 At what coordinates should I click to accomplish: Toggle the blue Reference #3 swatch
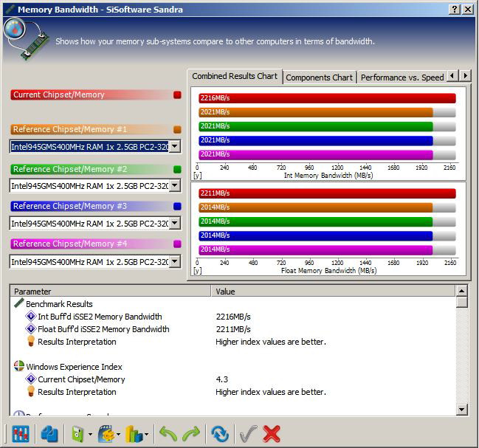(177, 207)
